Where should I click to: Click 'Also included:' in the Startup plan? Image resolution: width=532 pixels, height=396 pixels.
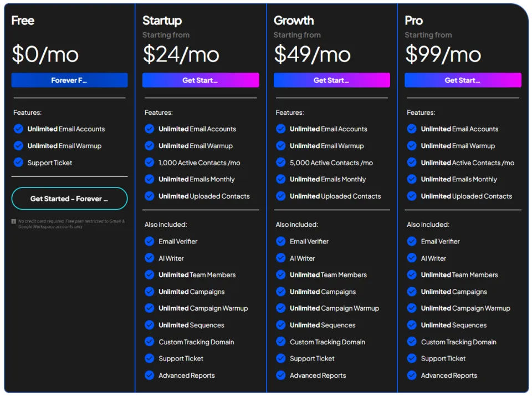pyautogui.click(x=166, y=225)
